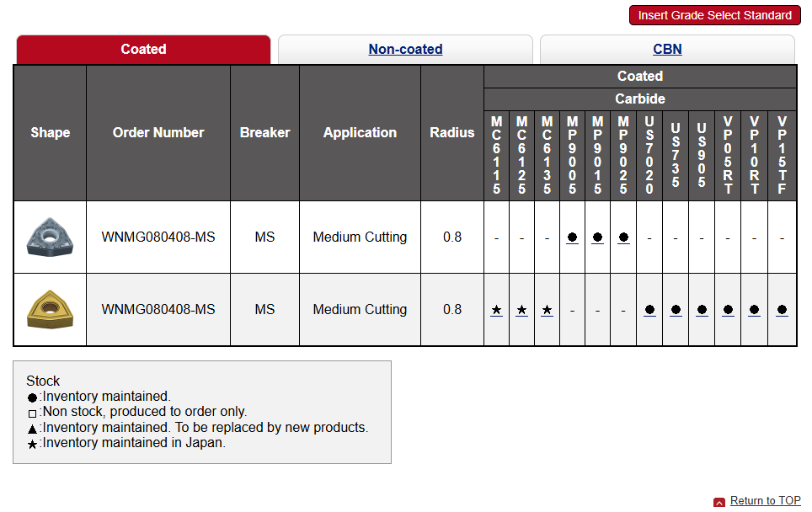Click the US735 grade column header
Screen dimensions: 812x512
click(676, 155)
